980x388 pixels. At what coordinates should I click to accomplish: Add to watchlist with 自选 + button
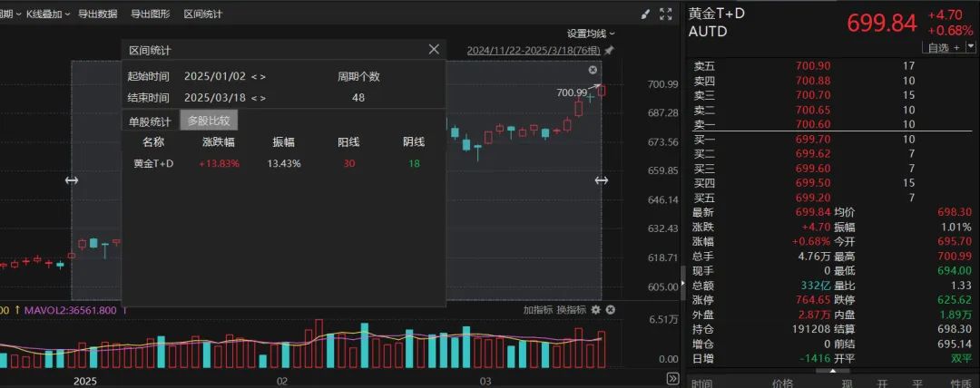tap(942, 47)
